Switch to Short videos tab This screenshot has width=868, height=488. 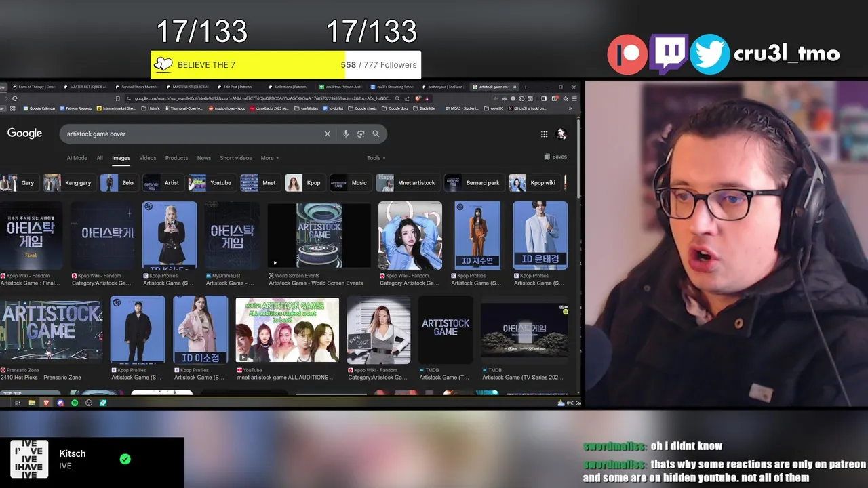pos(236,158)
